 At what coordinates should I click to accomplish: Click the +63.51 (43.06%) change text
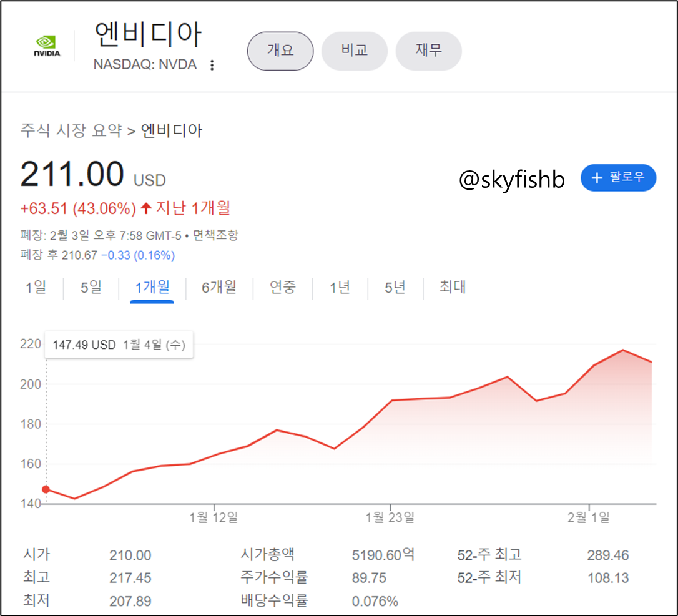point(78,209)
